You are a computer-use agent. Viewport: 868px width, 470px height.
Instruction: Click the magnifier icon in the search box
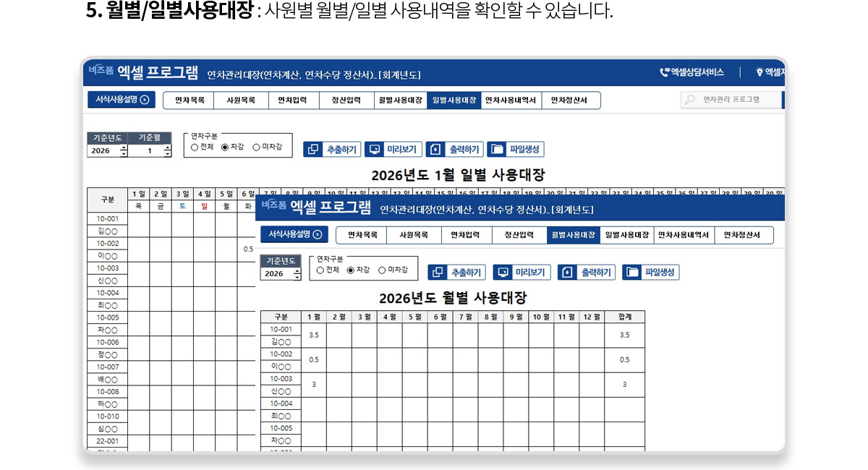tap(690, 100)
